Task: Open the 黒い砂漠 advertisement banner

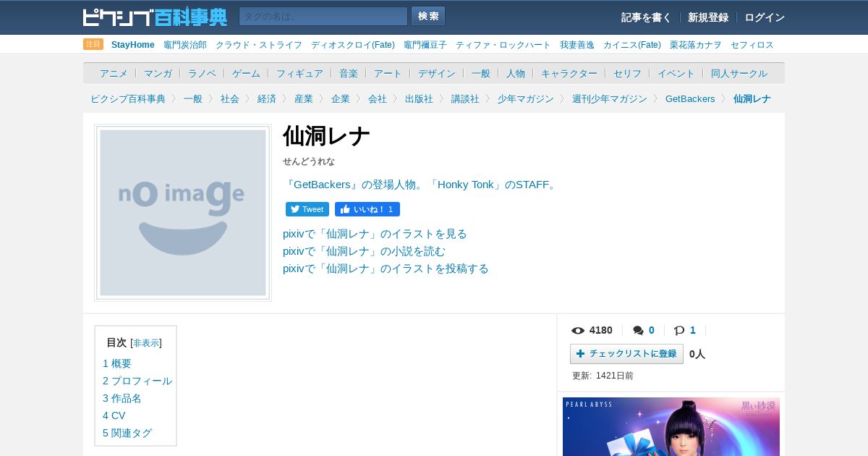Action: pyautogui.click(x=671, y=426)
